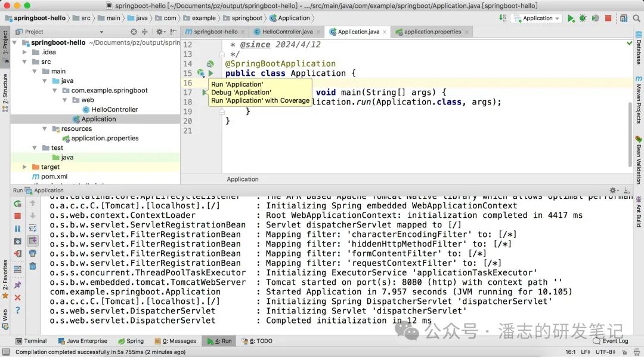Choose Debug 'Application' in popup menu
Image resolution: width=644 pixels, height=357 pixels.
[241, 93]
